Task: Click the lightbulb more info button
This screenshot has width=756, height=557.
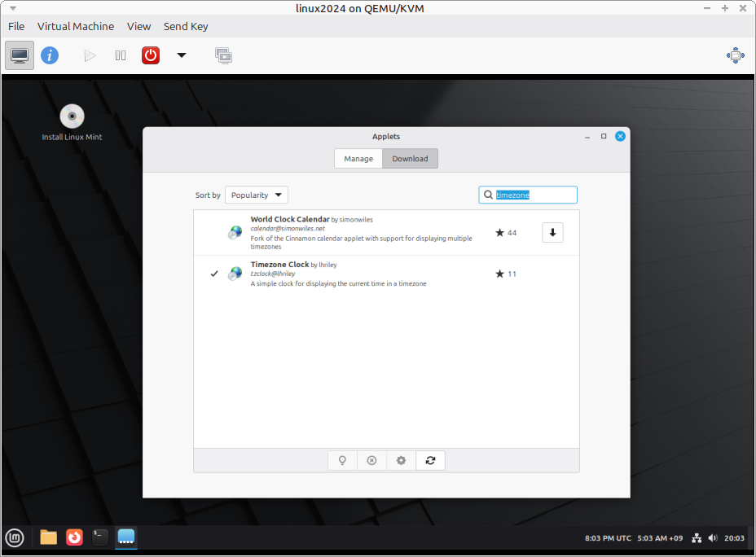Action: tap(342, 461)
